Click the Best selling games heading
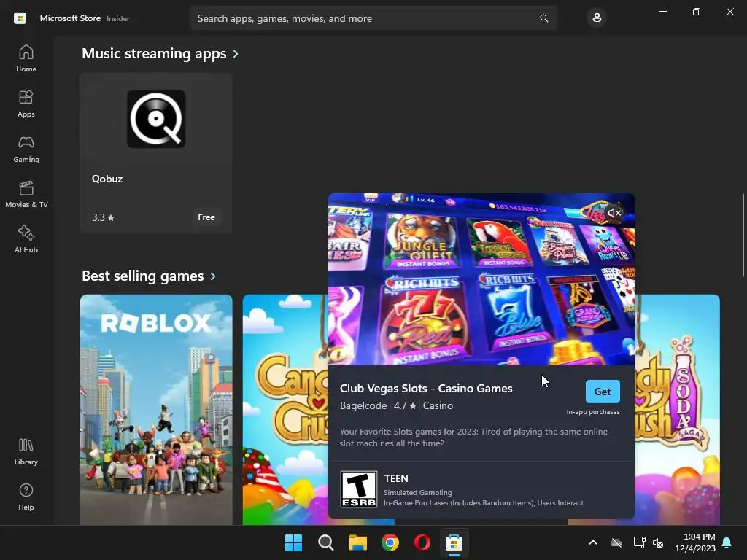The width and height of the screenshot is (747, 560). (142, 276)
